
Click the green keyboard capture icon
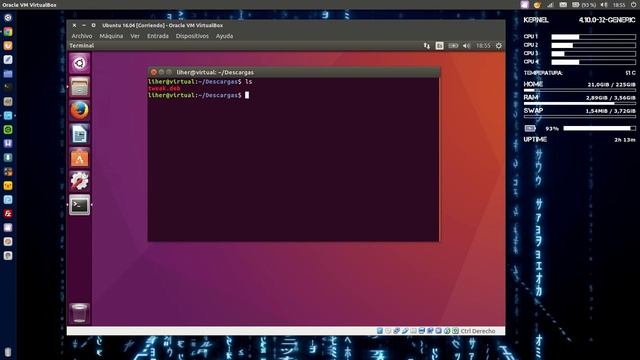pyautogui.click(x=455, y=331)
